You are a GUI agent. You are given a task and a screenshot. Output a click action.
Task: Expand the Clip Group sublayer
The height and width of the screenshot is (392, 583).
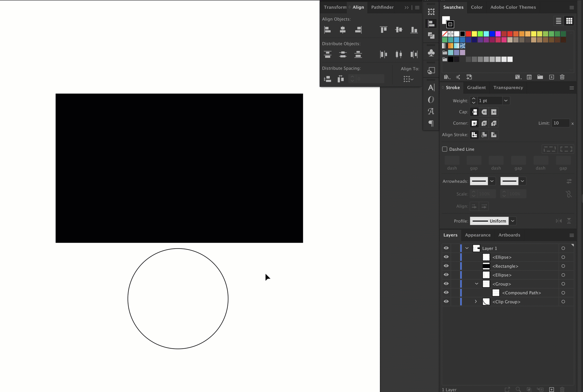476,301
